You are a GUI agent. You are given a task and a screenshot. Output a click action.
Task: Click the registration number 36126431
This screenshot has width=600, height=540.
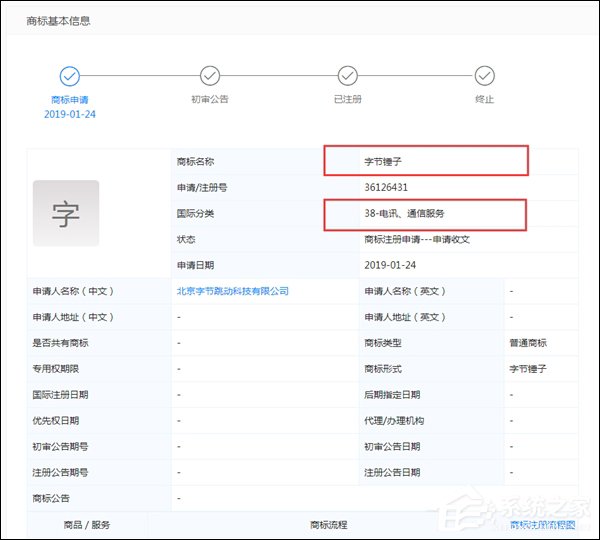[387, 187]
